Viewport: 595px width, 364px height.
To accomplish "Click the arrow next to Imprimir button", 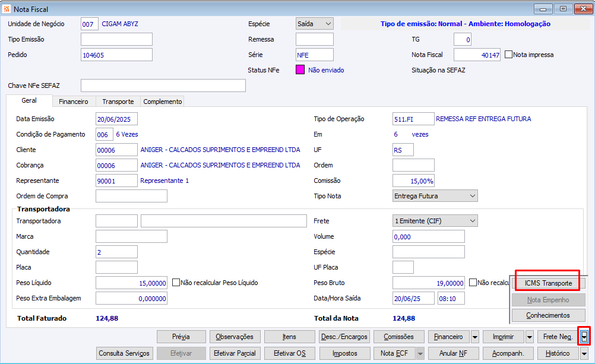I will (529, 337).
